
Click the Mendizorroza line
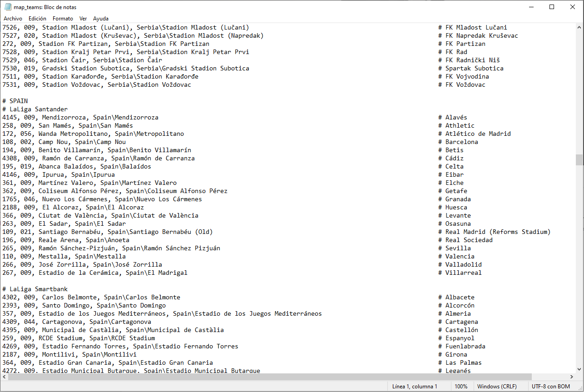click(x=80, y=117)
